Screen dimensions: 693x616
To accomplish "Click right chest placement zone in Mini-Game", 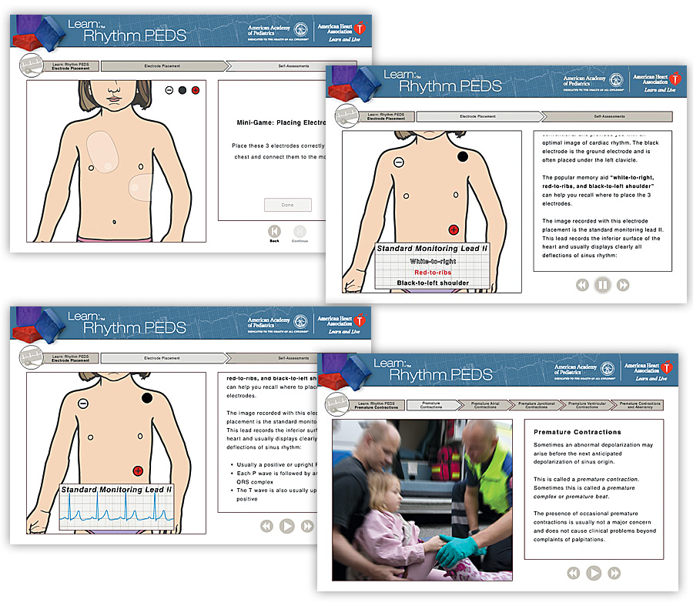I will click(102, 152).
